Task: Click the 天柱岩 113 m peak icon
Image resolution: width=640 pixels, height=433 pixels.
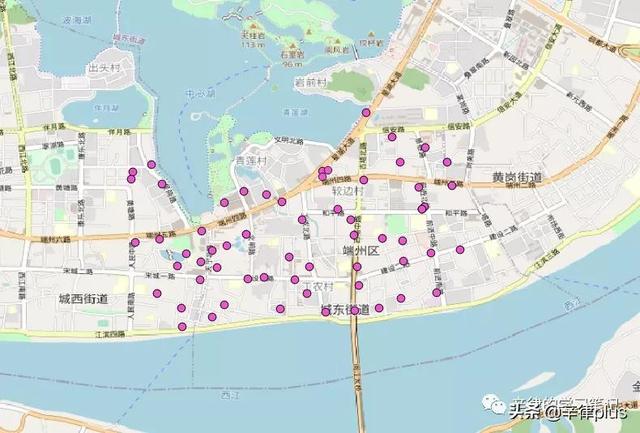Action: pyautogui.click(x=252, y=26)
